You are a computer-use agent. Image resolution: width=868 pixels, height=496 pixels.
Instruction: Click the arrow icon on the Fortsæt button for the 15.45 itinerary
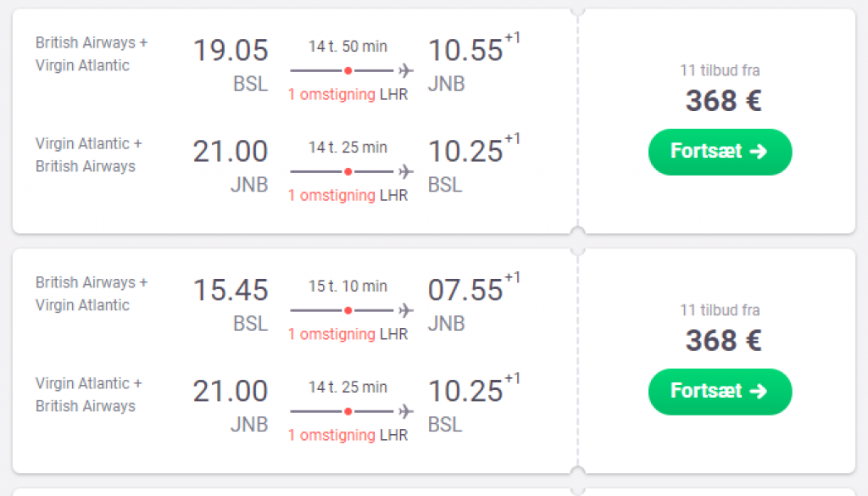759,391
